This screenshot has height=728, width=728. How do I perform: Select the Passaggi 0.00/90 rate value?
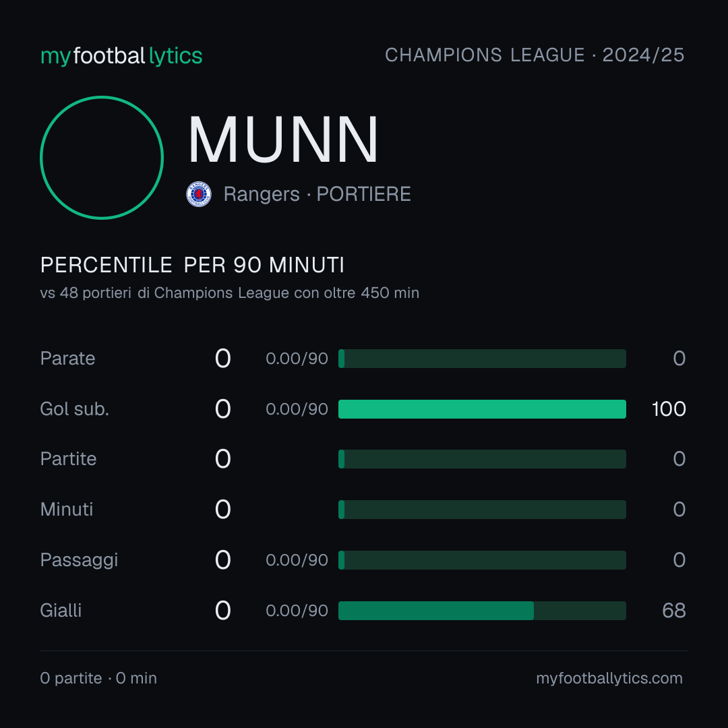[x=297, y=560]
